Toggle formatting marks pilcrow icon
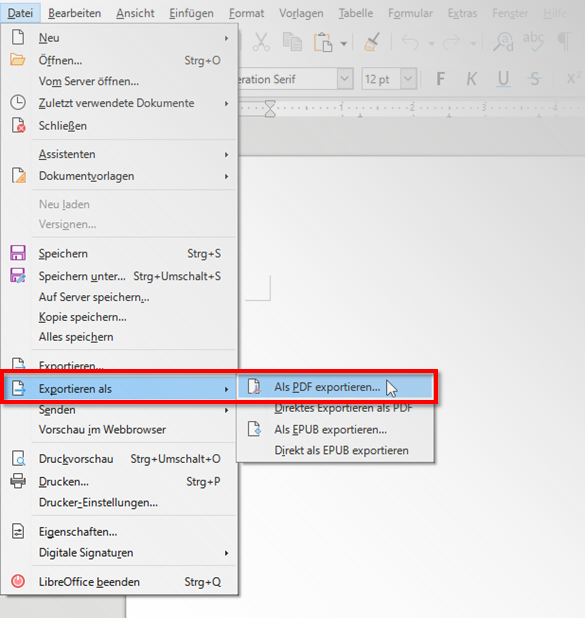Viewport: 585px width, 618px height. (564, 42)
